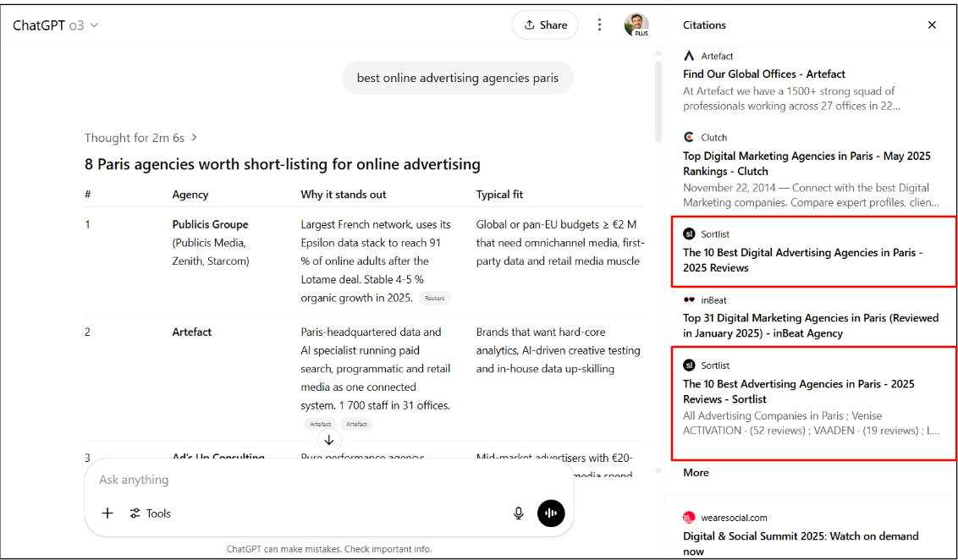Click the microphone dictation icon
958x560 pixels.
tap(518, 513)
